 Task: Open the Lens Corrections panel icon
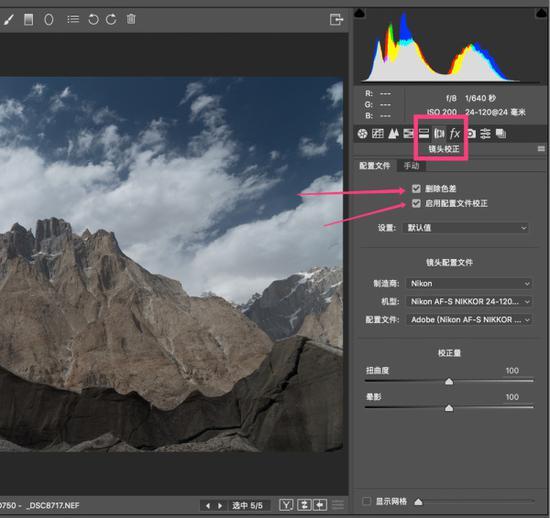click(439, 134)
